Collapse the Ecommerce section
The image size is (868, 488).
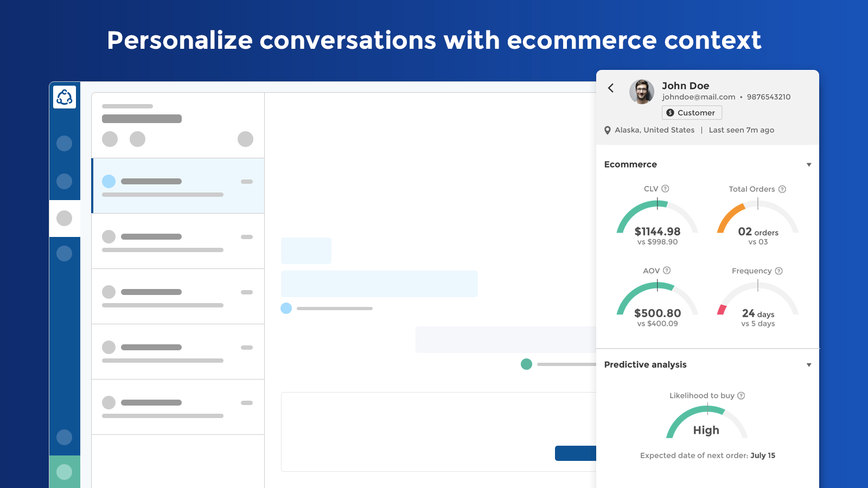[809, 165]
